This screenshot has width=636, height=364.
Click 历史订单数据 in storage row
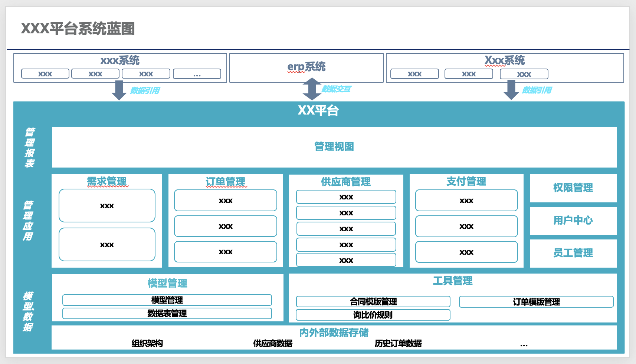click(x=399, y=344)
